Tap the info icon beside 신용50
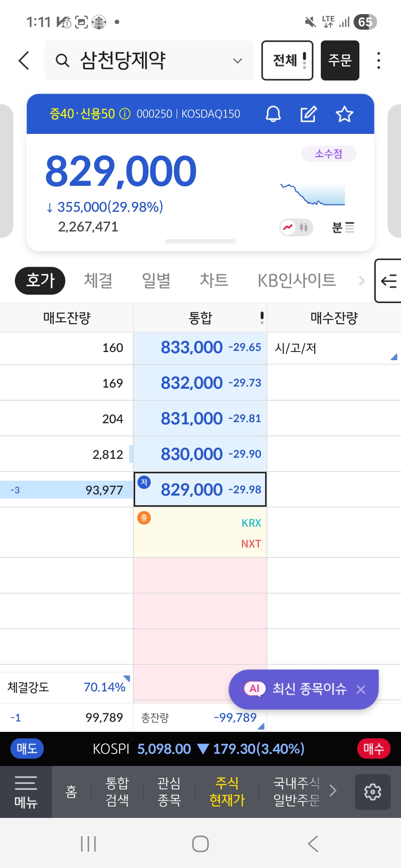 coord(125,114)
